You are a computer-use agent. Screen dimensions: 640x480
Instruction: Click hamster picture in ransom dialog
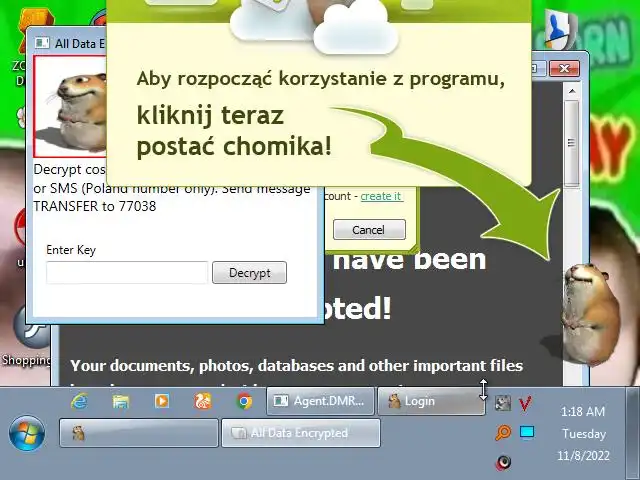70,107
